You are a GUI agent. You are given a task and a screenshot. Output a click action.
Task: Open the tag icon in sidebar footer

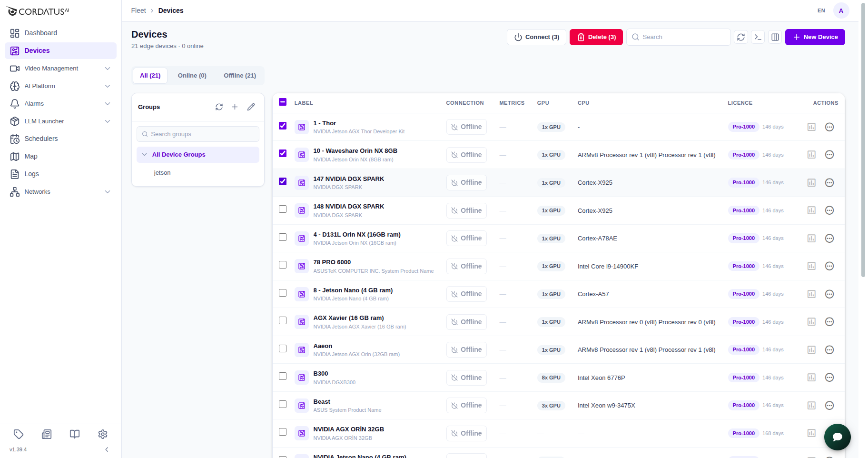[19, 434]
